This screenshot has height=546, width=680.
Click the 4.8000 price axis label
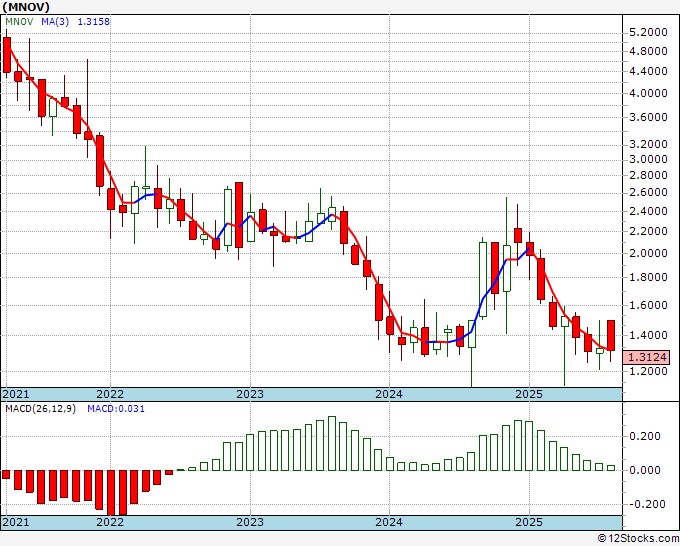coord(648,51)
